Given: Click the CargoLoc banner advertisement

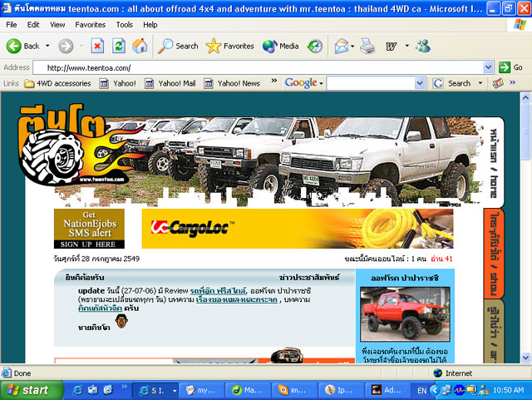Looking at the screenshot, I should (297, 229).
